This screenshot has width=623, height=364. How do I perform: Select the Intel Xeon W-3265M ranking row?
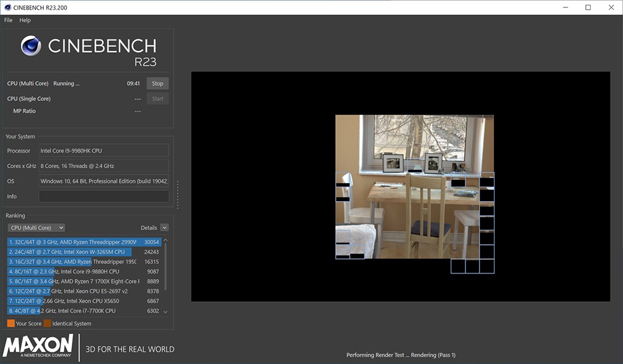click(73, 252)
